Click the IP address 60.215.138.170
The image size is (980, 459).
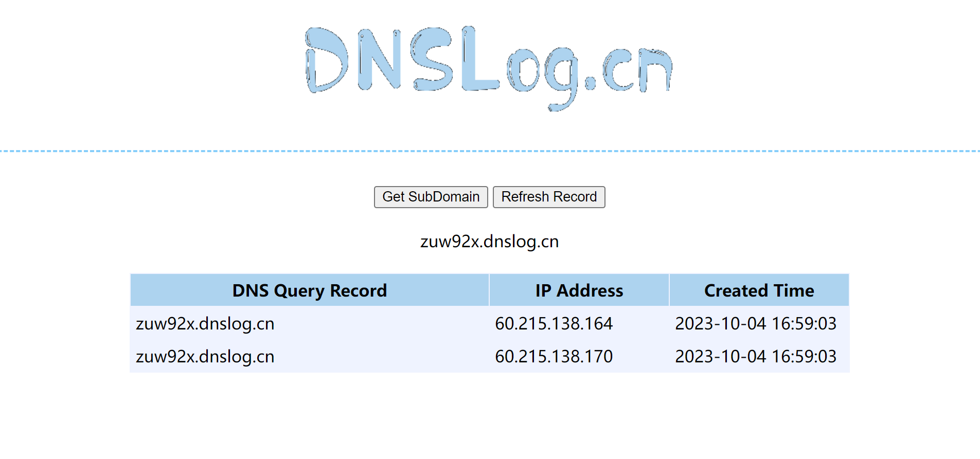pos(554,357)
